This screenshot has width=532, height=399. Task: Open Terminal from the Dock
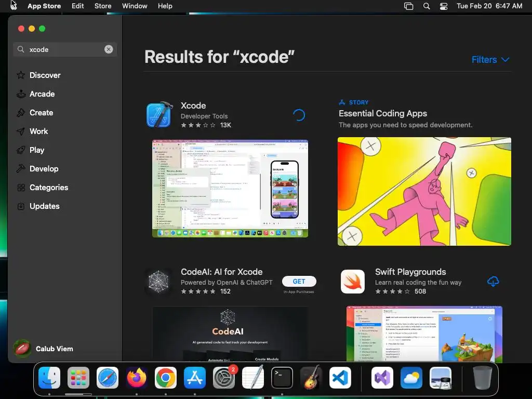pos(282,378)
